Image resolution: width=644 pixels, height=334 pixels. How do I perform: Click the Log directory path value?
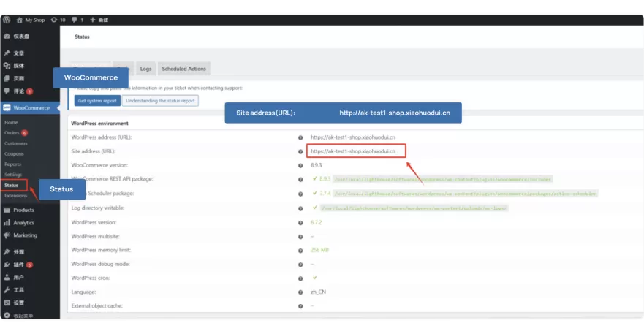point(414,208)
